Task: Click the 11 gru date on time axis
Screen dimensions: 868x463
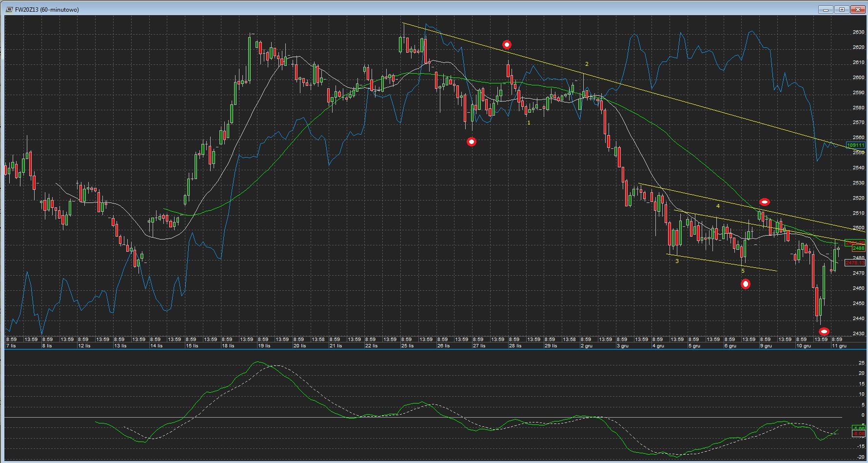Action: [x=839, y=346]
